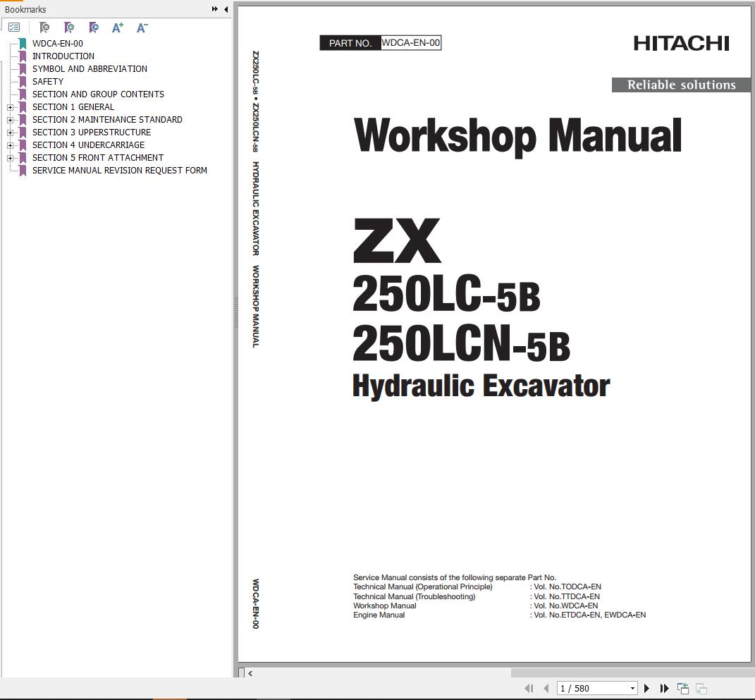Select SECTION 2 MAINTENANCE STANDARD bookmark label
Viewport: 755px width, 700px height.
click(x=107, y=119)
